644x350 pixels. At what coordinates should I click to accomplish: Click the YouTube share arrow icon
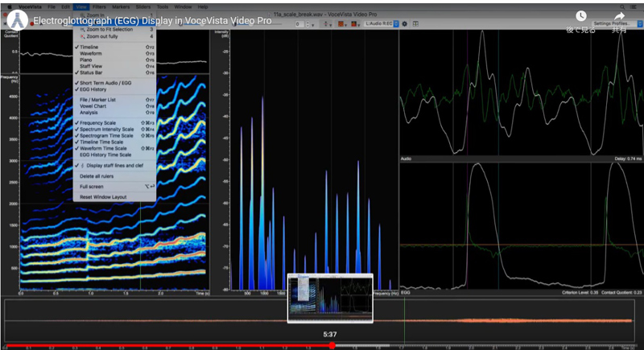(620, 16)
